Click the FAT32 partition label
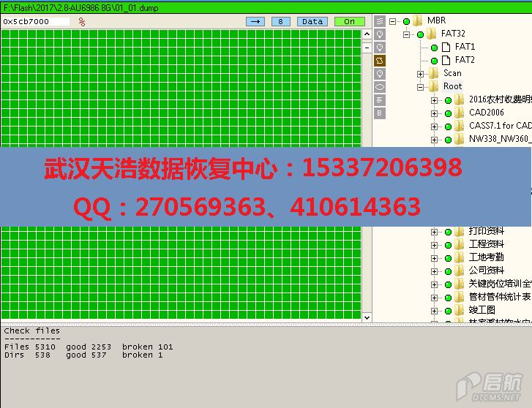The image size is (532, 408). tap(452, 34)
